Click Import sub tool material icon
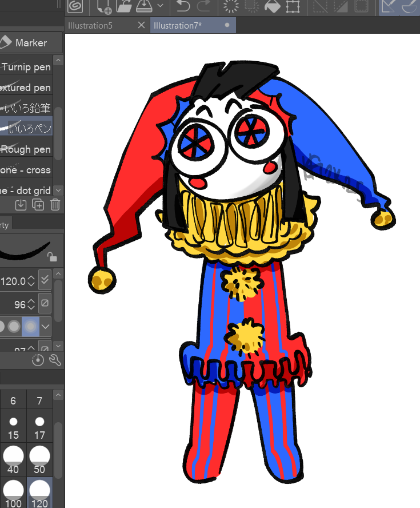The image size is (420, 508). point(21,205)
